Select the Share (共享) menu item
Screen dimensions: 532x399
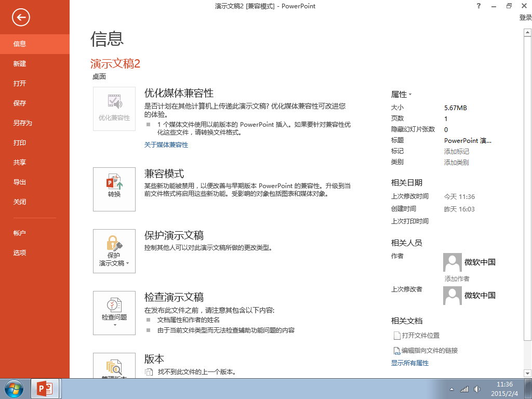coord(35,162)
